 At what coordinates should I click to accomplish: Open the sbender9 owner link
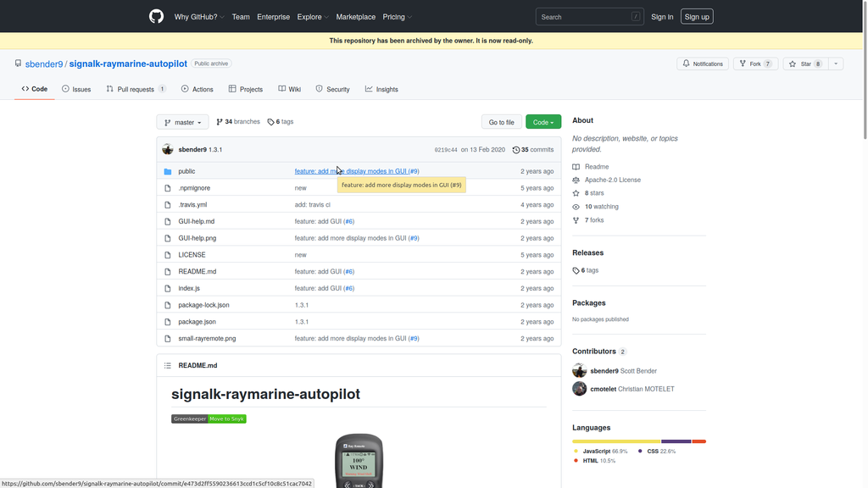coord(44,64)
